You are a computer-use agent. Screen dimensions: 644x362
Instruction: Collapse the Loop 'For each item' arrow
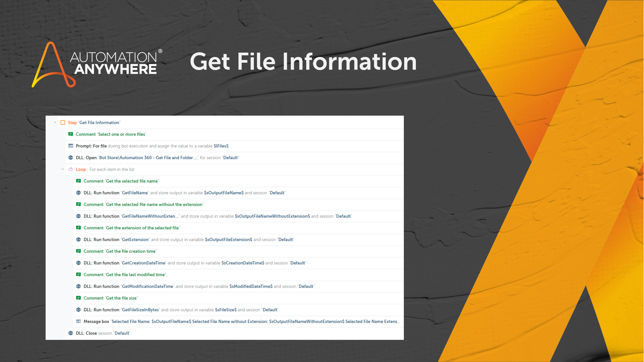[x=63, y=170]
